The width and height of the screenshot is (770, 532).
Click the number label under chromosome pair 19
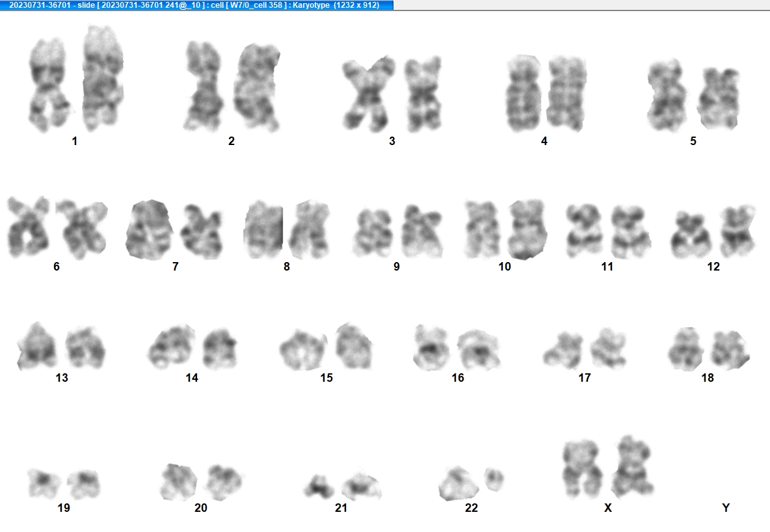[x=64, y=508]
